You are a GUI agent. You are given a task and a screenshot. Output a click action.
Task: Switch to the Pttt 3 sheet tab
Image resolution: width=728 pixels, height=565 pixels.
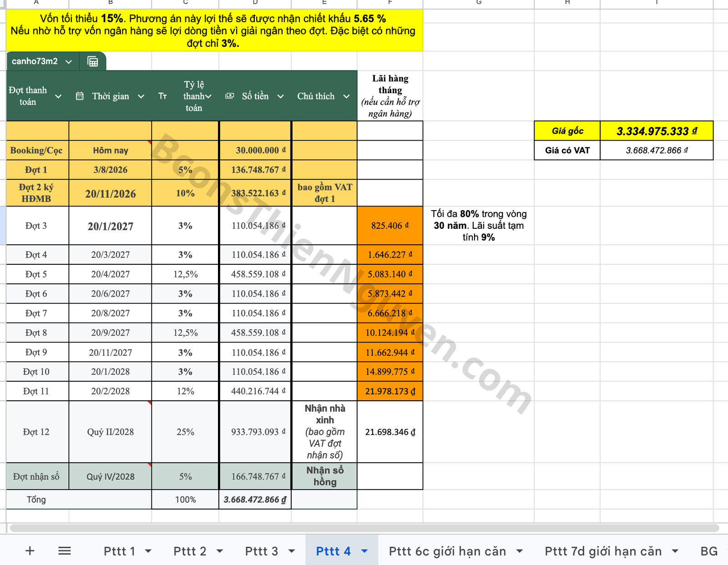[261, 551]
